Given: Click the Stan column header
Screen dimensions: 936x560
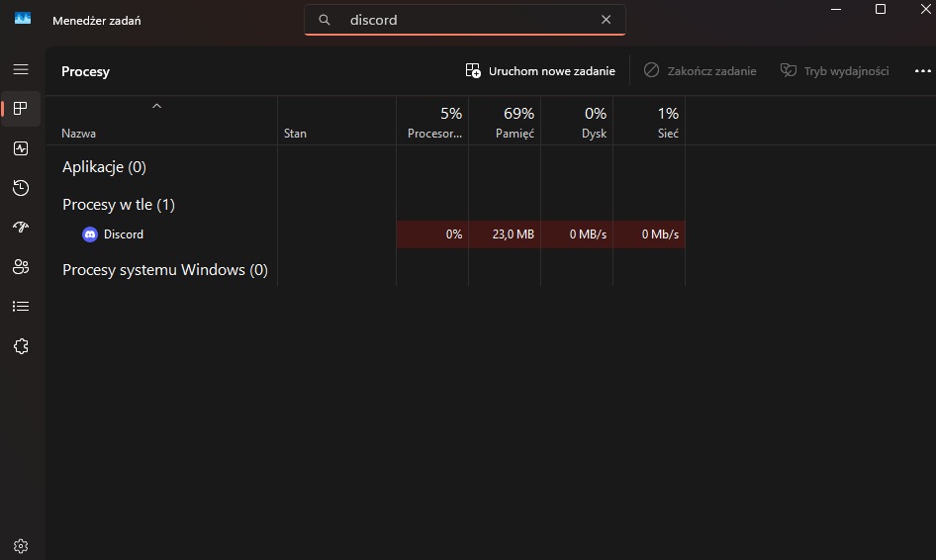Looking at the screenshot, I should [x=295, y=134].
